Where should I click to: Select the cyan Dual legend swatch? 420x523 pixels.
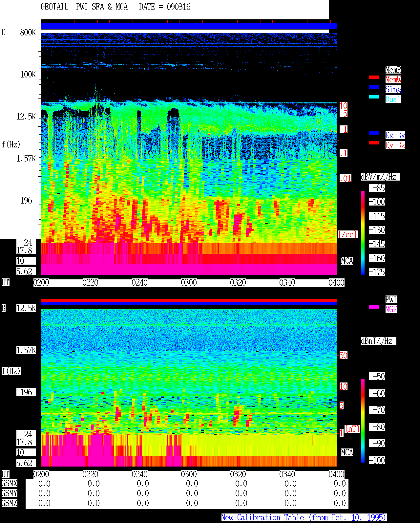pyautogui.click(x=374, y=97)
